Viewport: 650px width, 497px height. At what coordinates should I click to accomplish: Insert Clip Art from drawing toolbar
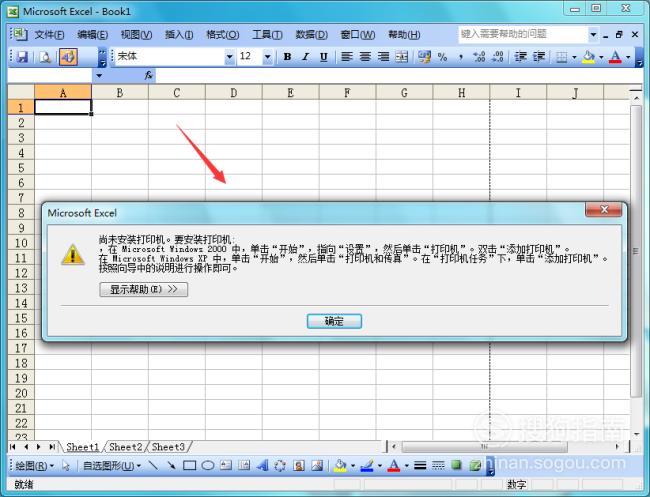pos(298,466)
